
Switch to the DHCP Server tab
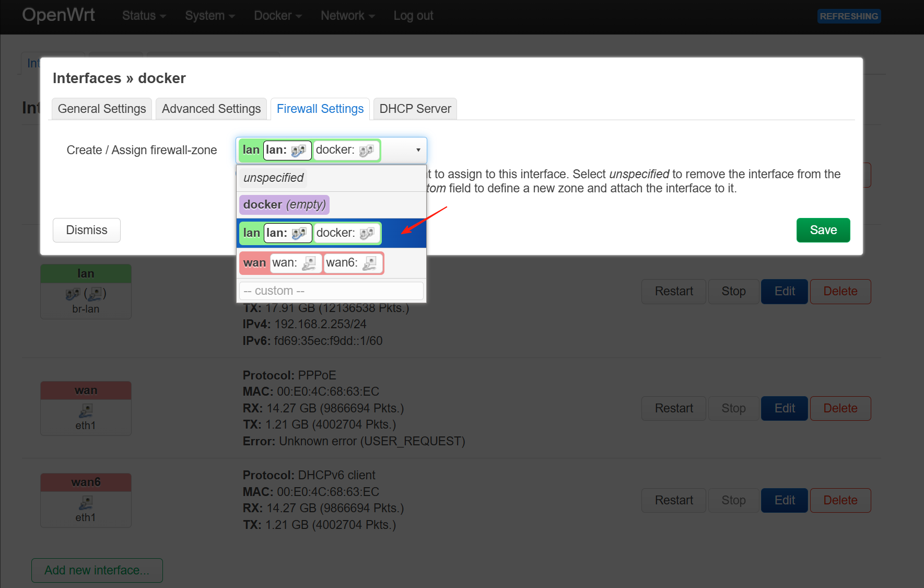click(x=415, y=109)
